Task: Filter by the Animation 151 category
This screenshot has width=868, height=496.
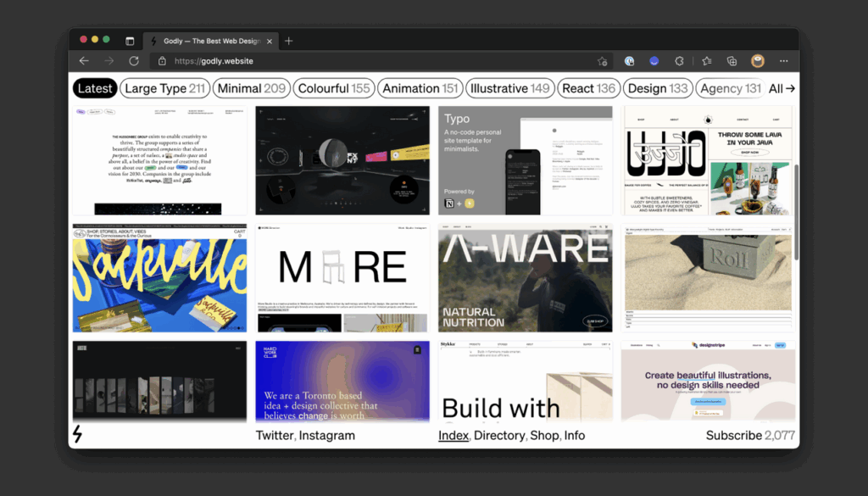Action: coord(420,88)
